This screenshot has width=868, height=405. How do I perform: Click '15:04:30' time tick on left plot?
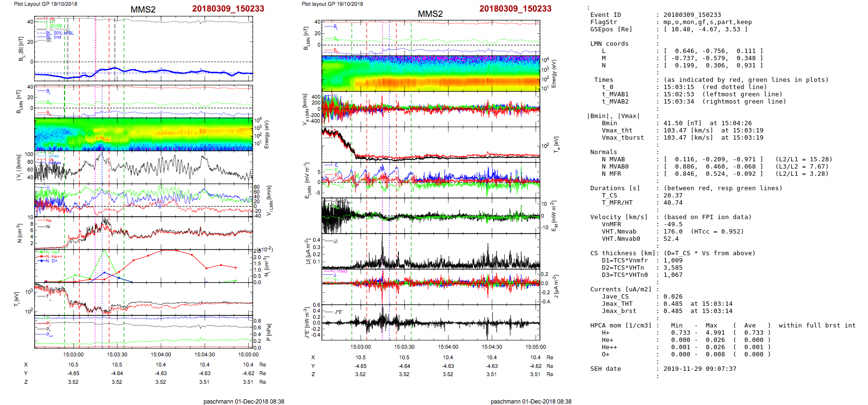coord(204,354)
